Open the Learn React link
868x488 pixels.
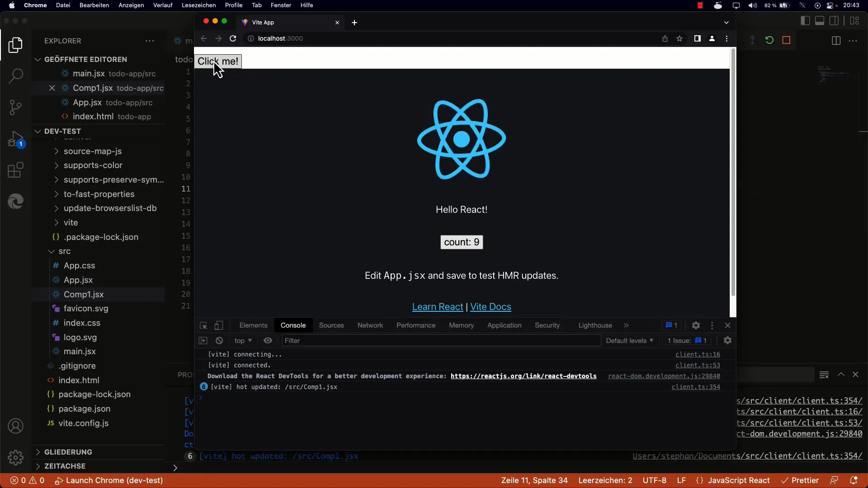tap(436, 306)
